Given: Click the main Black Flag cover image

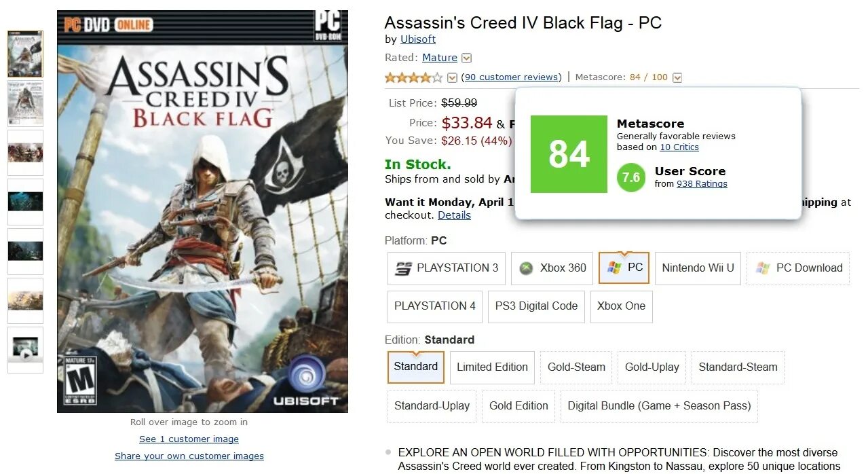Looking at the screenshot, I should pos(202,211).
